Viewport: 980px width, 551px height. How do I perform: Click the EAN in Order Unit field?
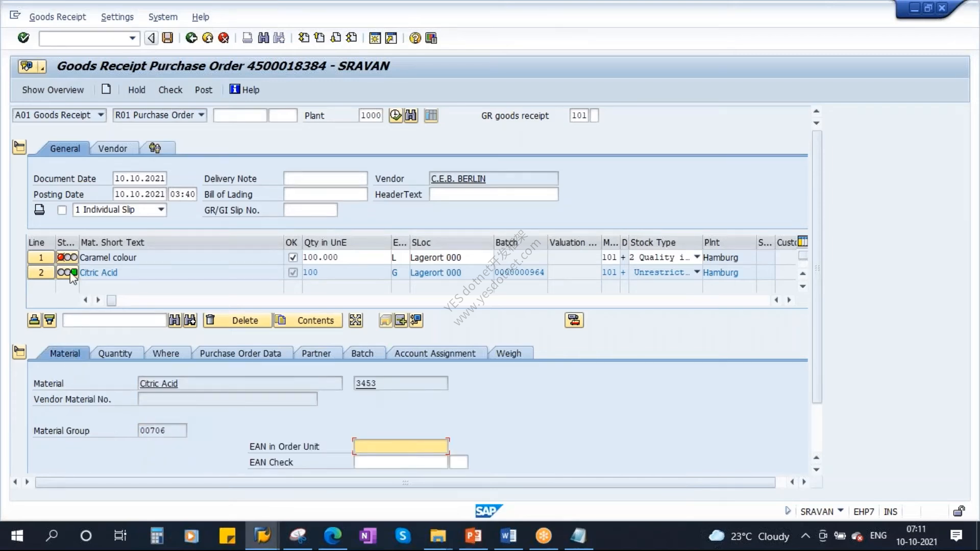(401, 446)
